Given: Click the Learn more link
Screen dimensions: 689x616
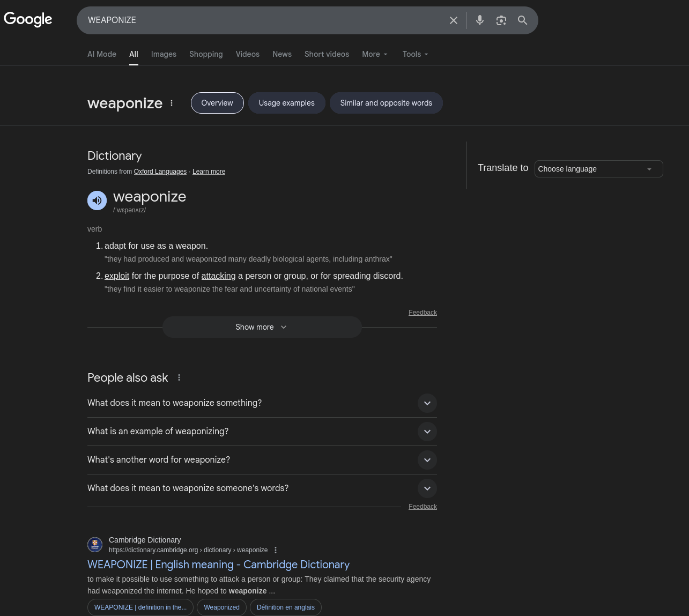Looking at the screenshot, I should point(209,172).
